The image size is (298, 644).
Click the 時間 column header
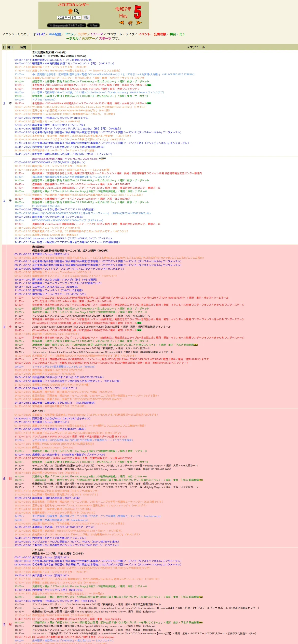point(23,47)
